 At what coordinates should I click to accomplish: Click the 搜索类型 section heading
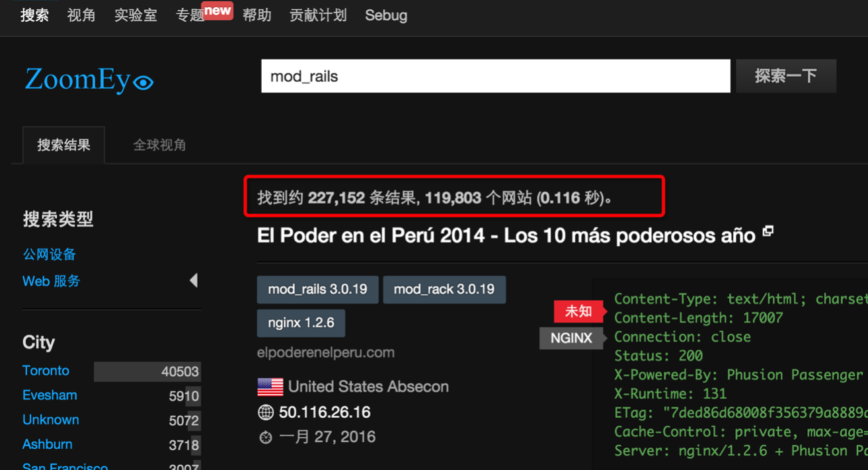(x=58, y=219)
